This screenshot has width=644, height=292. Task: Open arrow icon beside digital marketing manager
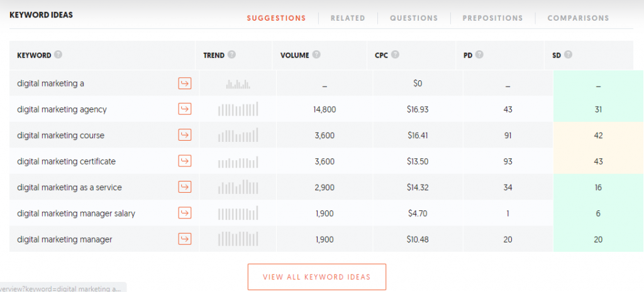click(x=185, y=239)
